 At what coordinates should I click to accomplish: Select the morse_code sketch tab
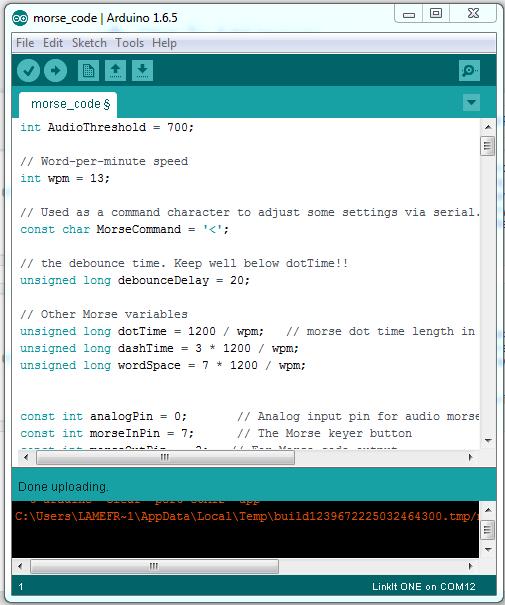pos(68,105)
